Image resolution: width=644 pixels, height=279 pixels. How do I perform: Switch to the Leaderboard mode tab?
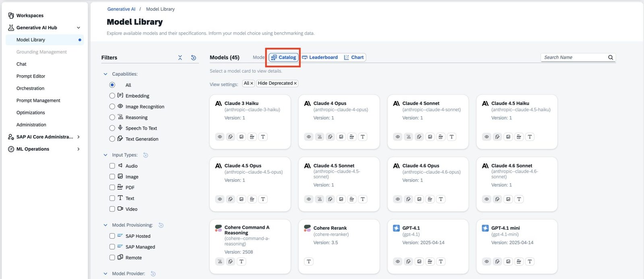click(x=320, y=58)
